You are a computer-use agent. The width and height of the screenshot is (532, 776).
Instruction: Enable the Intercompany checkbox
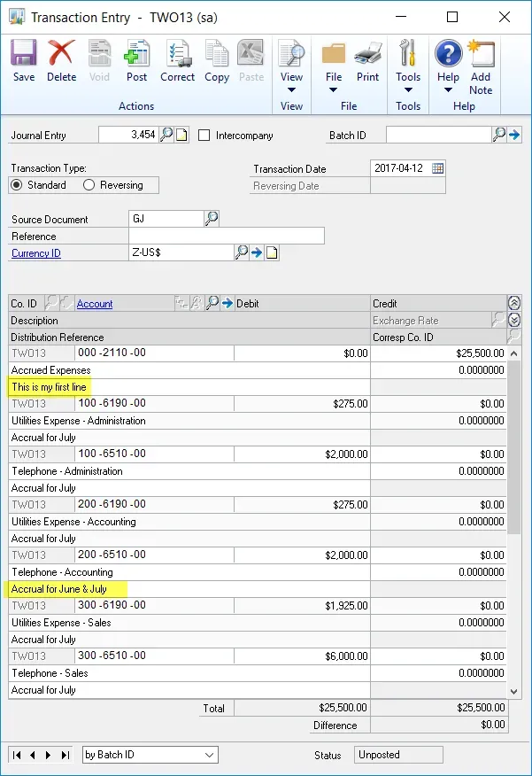[x=204, y=136]
